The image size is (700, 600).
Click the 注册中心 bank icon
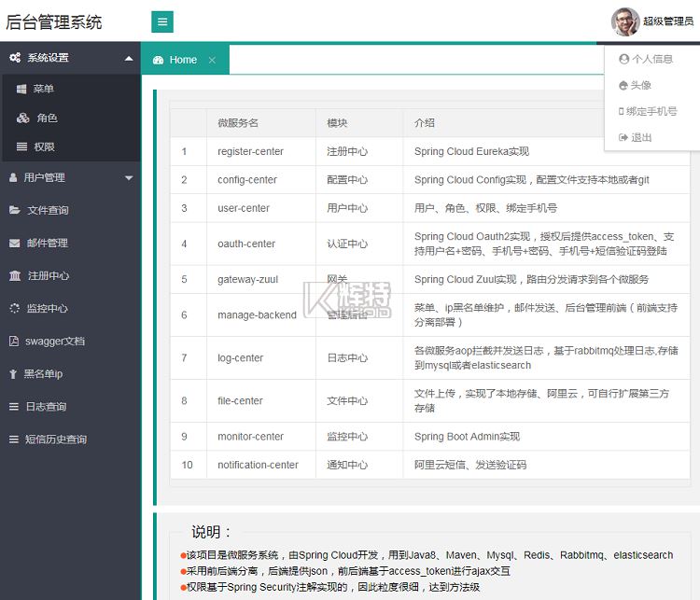click(x=15, y=275)
